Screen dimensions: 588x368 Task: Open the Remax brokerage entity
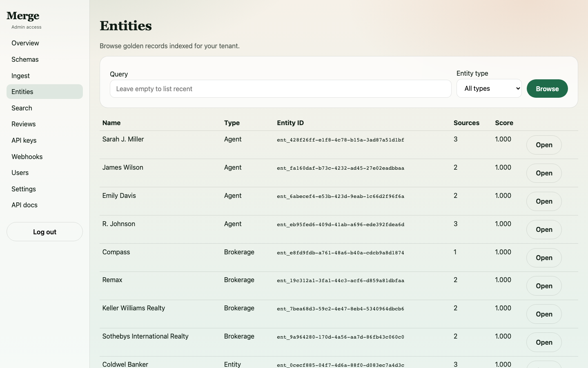(x=544, y=286)
